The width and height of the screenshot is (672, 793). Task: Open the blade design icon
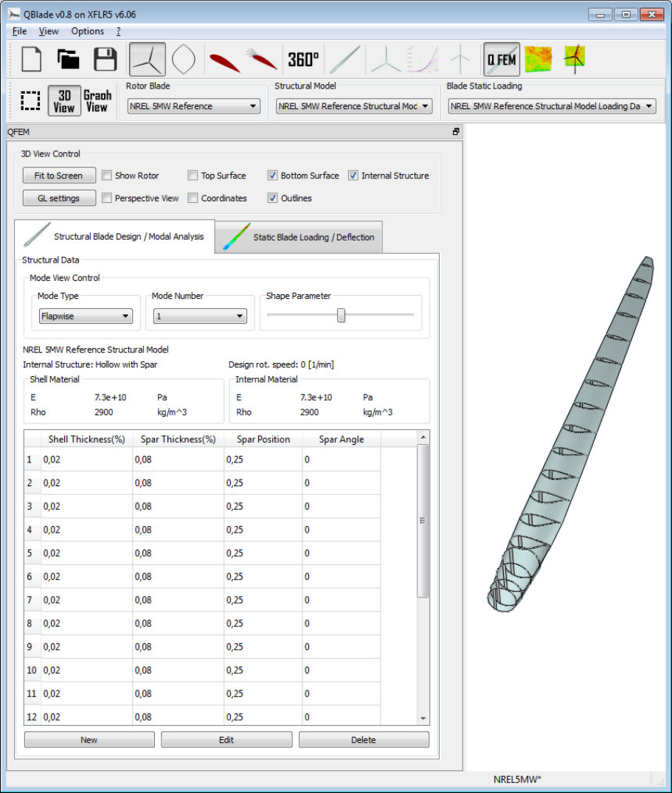[344, 60]
